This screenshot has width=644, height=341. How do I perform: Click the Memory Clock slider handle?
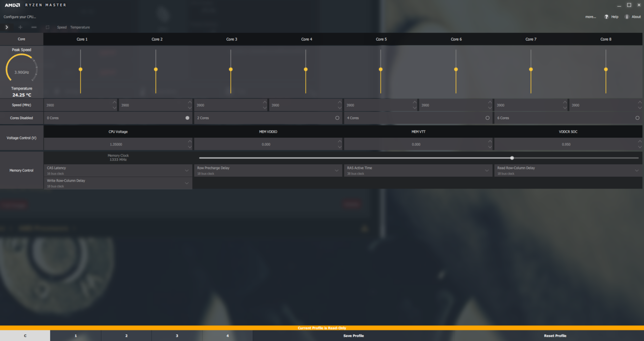pyautogui.click(x=512, y=158)
